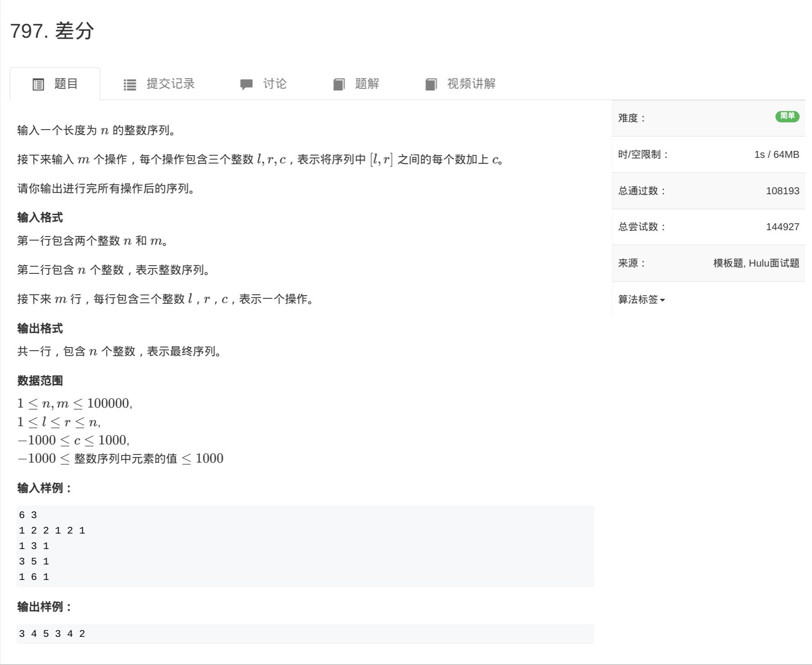Click the 总尝试数 value 144927
The image size is (812, 665).
(x=782, y=227)
